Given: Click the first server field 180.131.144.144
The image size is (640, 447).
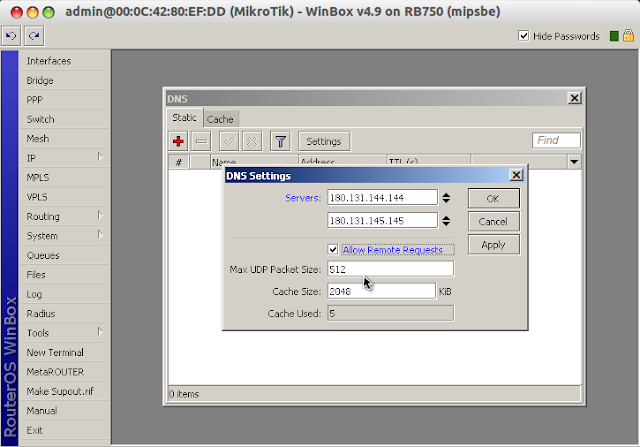Looking at the screenshot, I should pyautogui.click(x=382, y=198).
